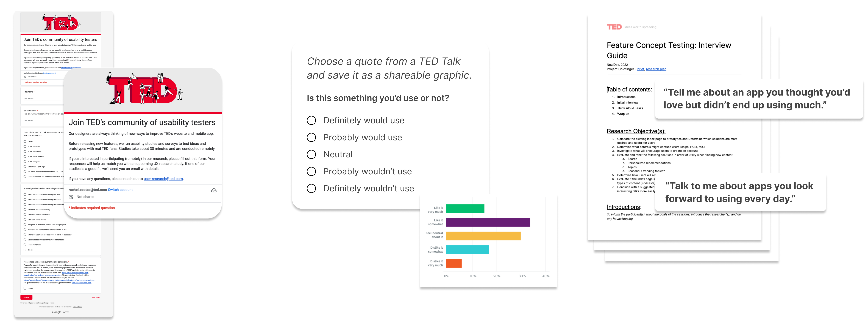This screenshot has width=868, height=328.
Task: Click the cloud save status icon
Action: (x=214, y=191)
